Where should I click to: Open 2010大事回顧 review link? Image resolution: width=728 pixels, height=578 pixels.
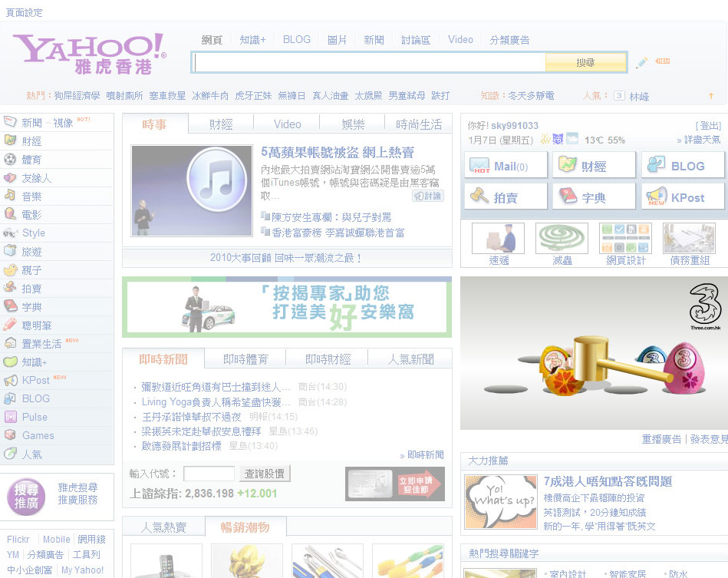(286, 258)
